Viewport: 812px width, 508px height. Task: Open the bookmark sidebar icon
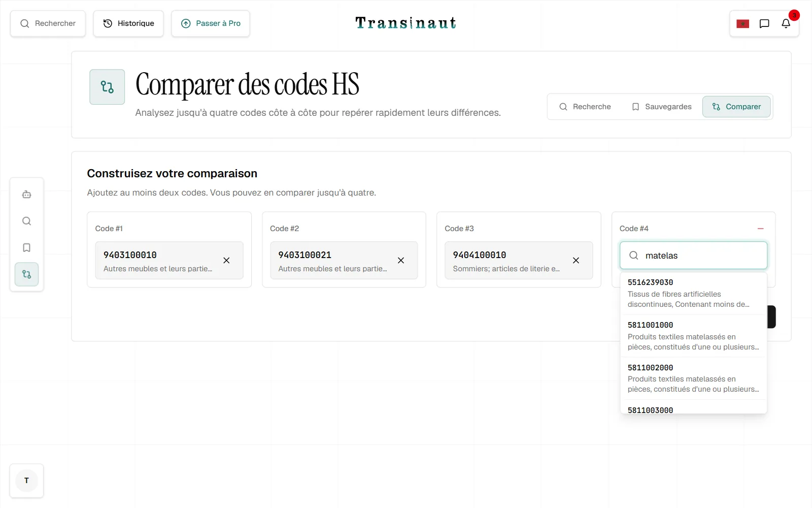(x=27, y=248)
